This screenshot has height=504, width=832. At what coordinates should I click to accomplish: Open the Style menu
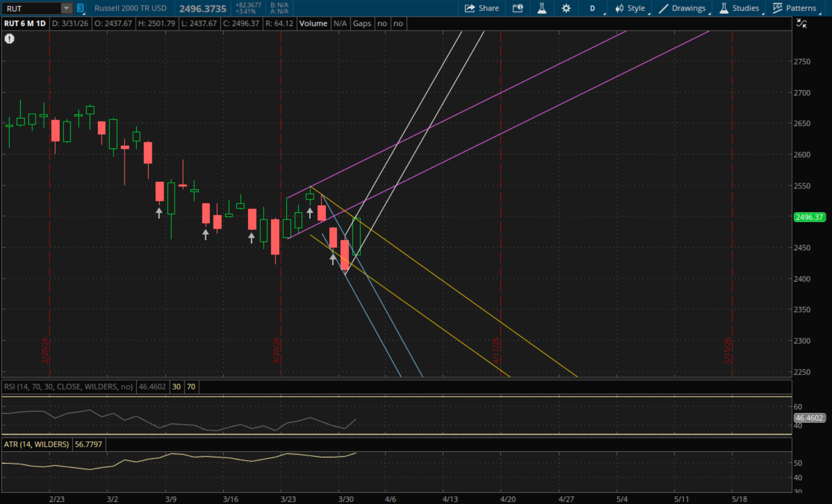[x=630, y=8]
